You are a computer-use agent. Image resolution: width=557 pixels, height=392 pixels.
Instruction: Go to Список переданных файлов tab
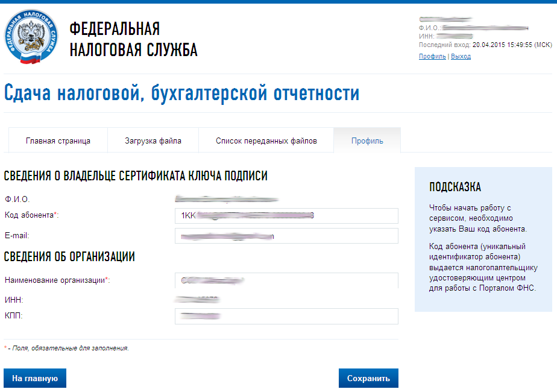pos(266,141)
